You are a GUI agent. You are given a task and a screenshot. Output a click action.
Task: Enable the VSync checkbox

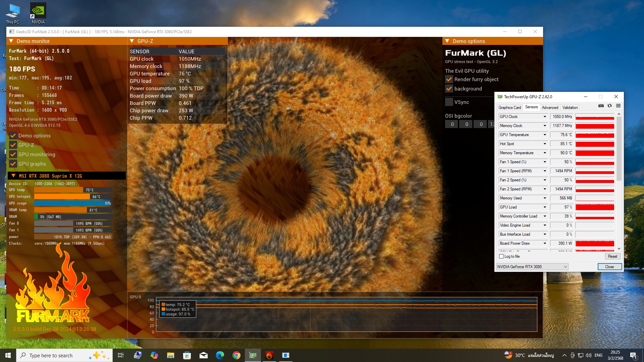[449, 102]
